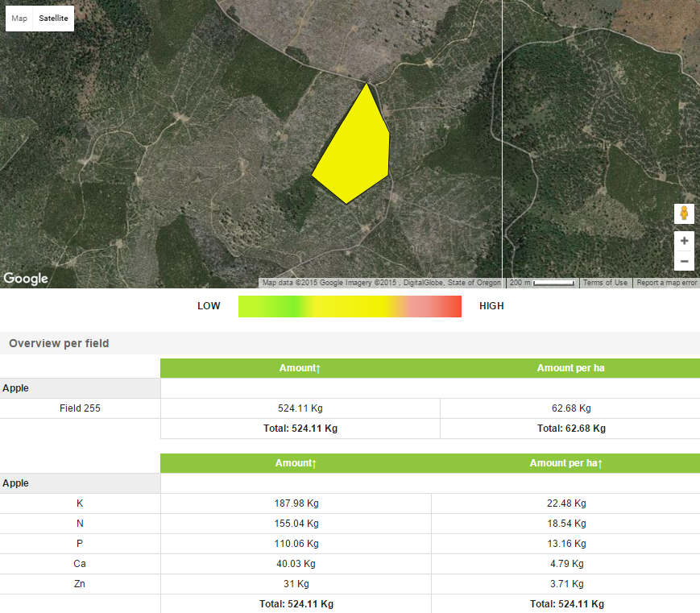Zoom out the map with minus button
The width and height of the screenshot is (700, 613).
(x=684, y=261)
